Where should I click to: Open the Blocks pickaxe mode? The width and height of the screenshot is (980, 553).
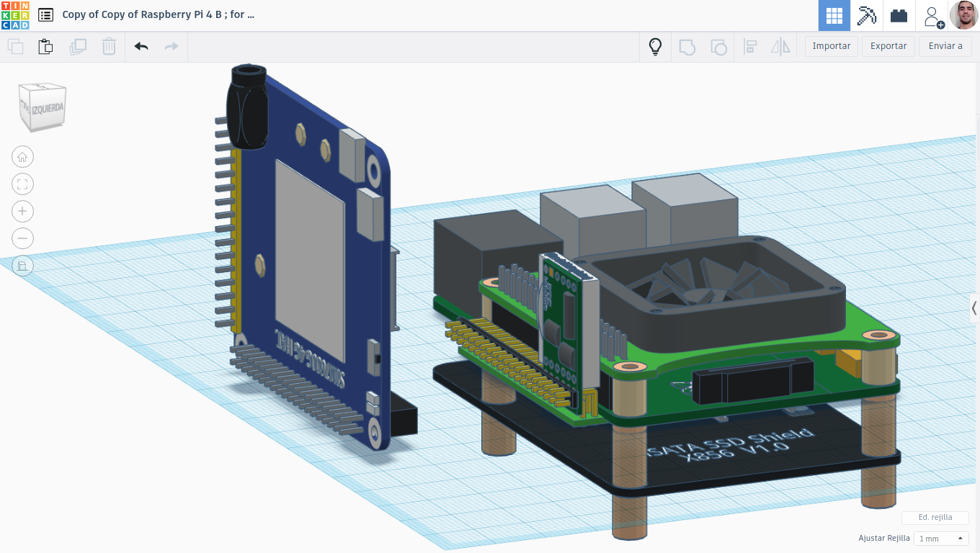(866, 15)
